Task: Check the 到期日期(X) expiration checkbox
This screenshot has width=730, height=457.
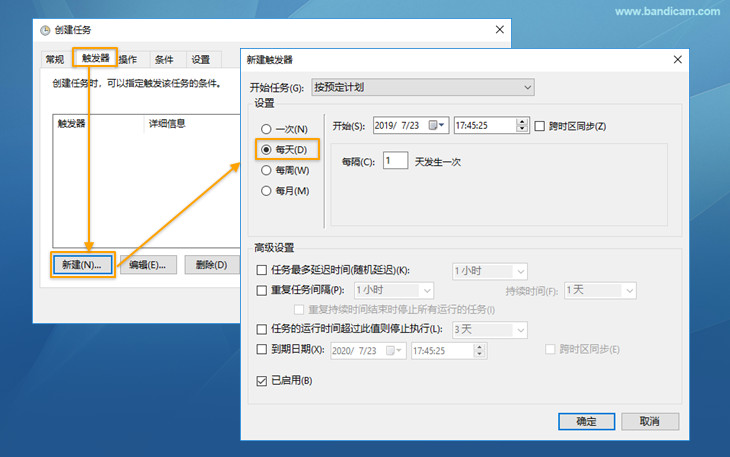Action: (262, 349)
